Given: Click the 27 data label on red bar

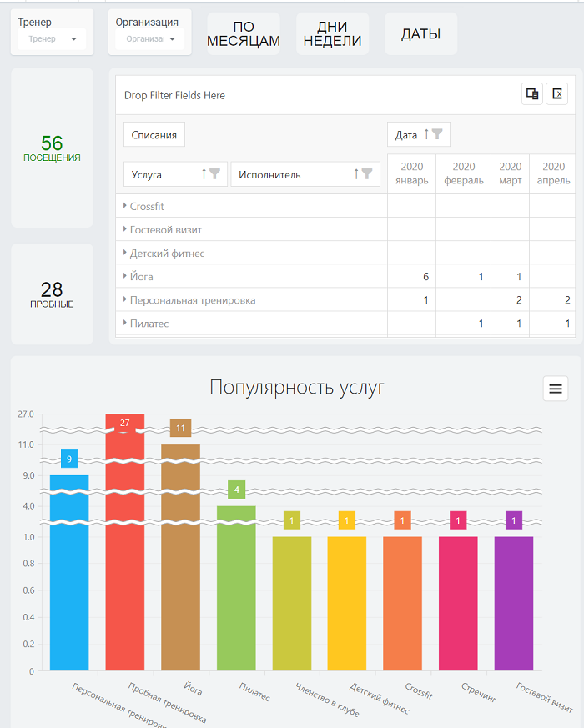Looking at the screenshot, I should tap(125, 423).
